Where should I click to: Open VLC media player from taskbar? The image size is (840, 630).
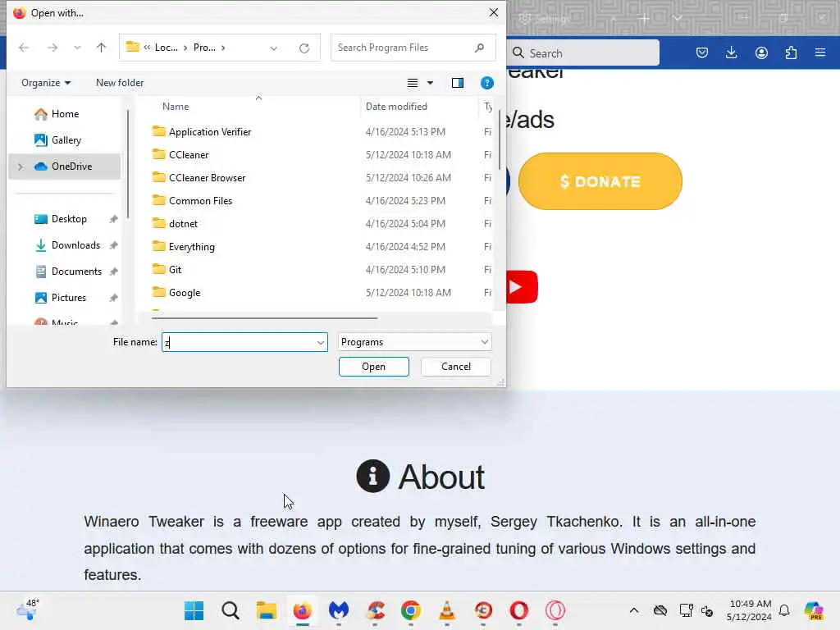447,610
